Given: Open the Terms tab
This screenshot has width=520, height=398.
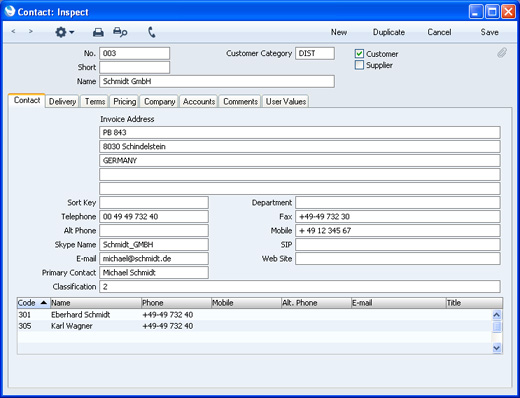Looking at the screenshot, I should pos(95,101).
